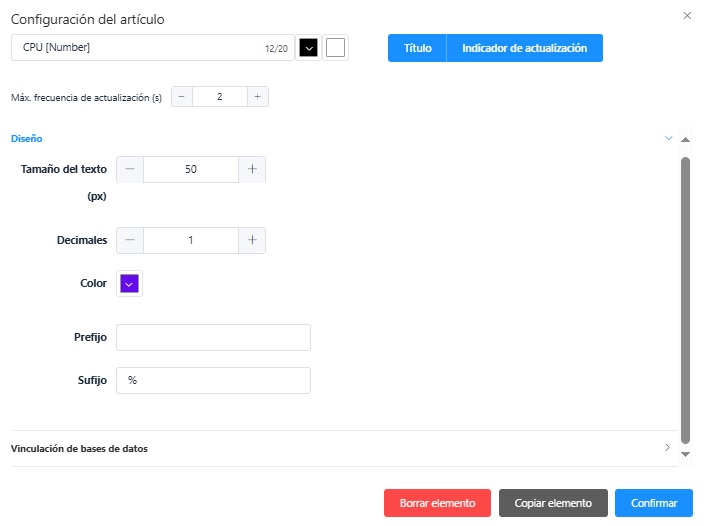Decrease the max update frequency value
Viewport: 708px width, 526px height.
coord(182,97)
